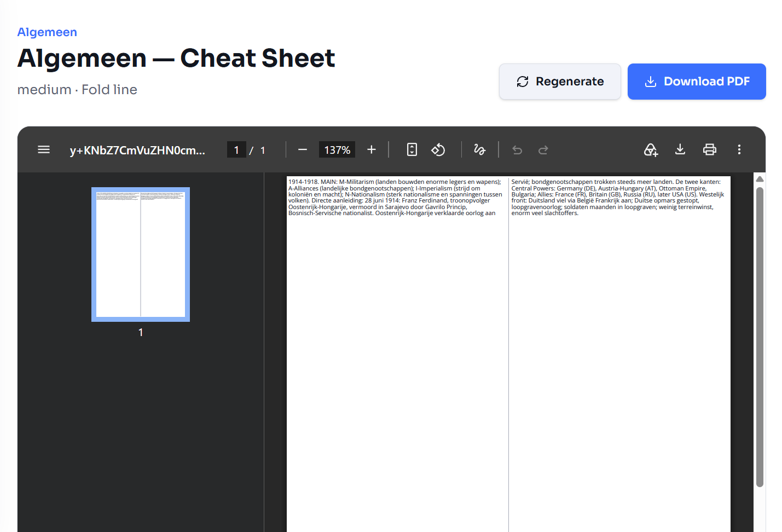Screen dimensions: 782x532
Task: Click the undo arrow in PDF toolbar
Action: tap(517, 150)
